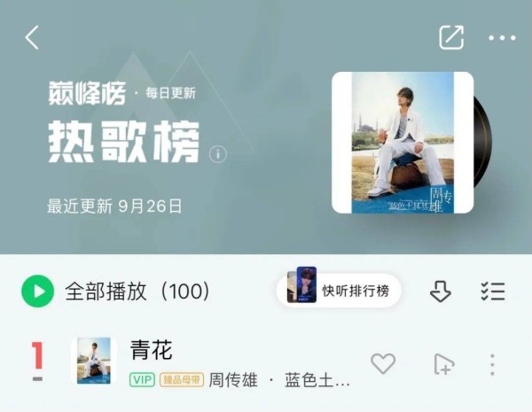Tap the download arrow icon
532x412 pixels.
[441, 292]
